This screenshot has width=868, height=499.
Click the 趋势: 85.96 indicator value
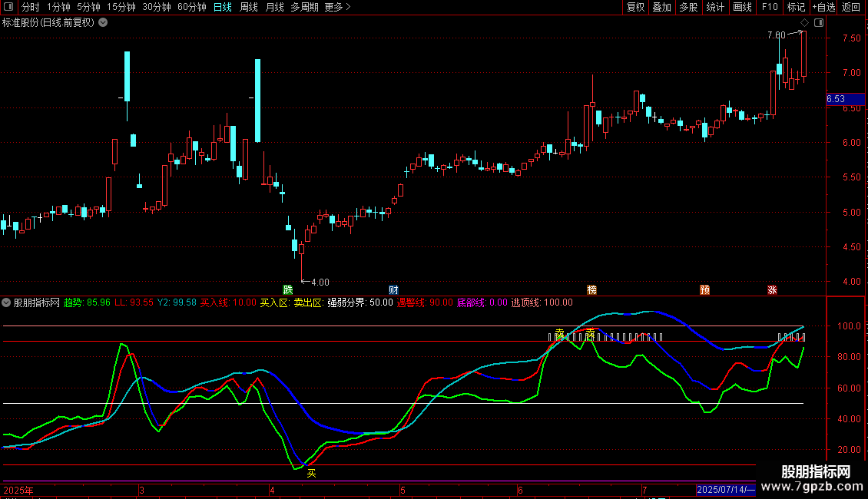click(87, 302)
